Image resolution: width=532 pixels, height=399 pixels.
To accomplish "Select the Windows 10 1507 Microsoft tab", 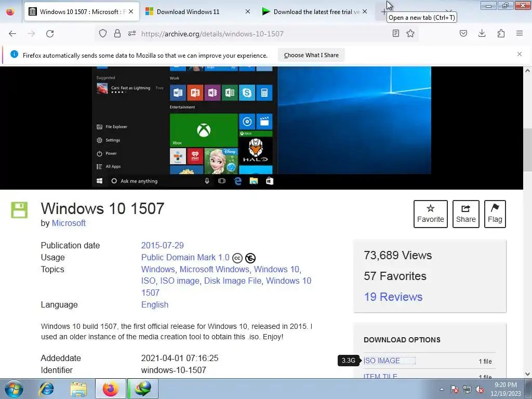I will [x=82, y=11].
